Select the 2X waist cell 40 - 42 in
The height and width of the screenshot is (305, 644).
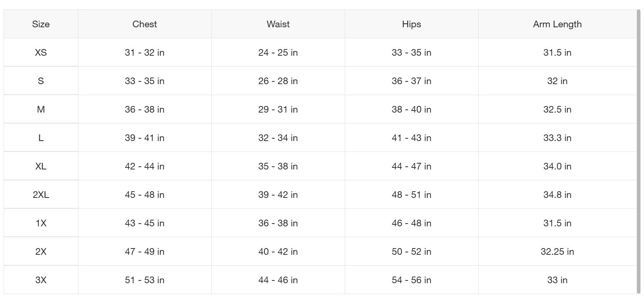(x=278, y=252)
